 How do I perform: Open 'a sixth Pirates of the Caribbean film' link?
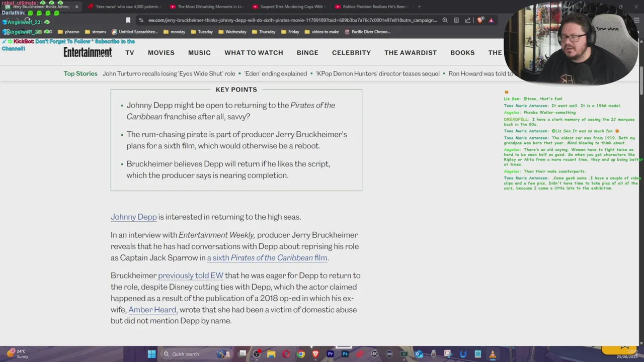[x=268, y=257]
